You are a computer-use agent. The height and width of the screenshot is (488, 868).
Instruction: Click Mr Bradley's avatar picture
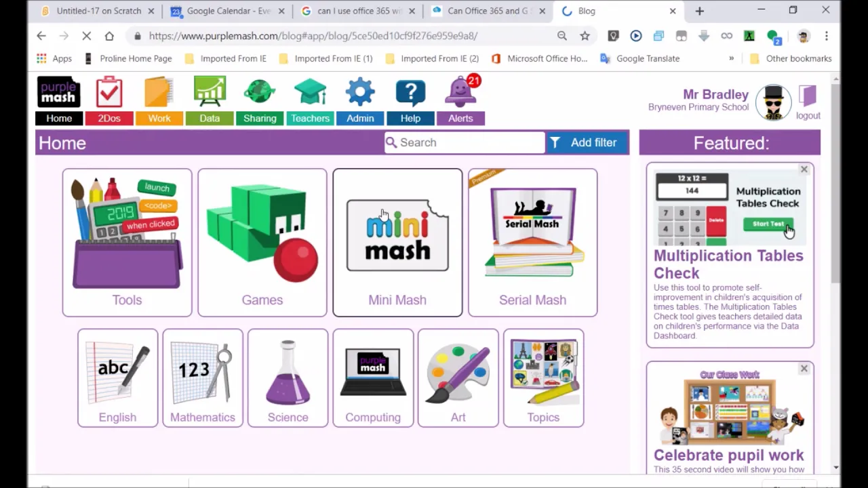click(x=773, y=102)
